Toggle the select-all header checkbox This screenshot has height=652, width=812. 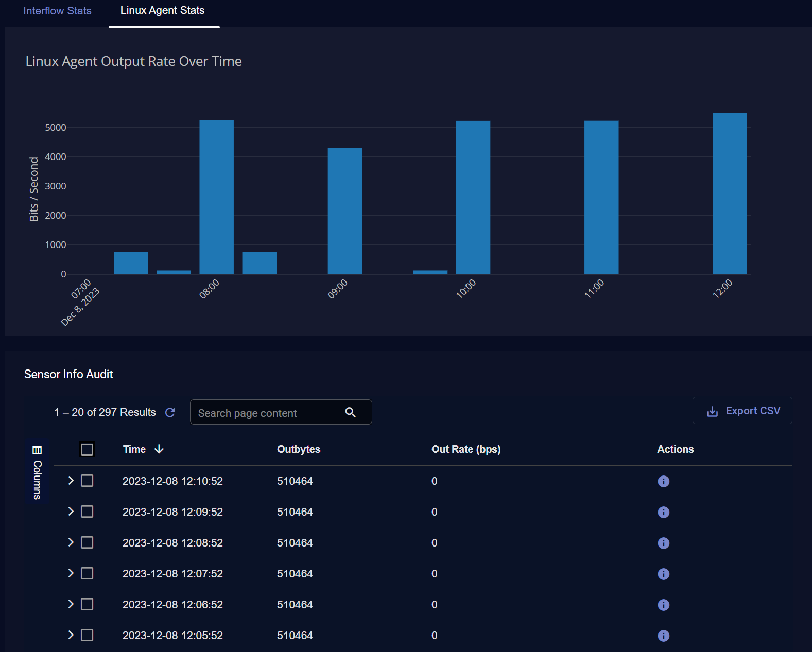tap(87, 450)
